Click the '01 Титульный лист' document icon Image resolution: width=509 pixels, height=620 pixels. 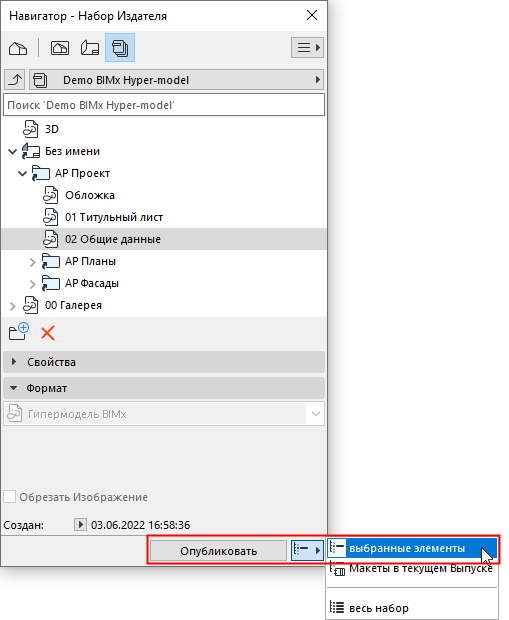[51, 217]
